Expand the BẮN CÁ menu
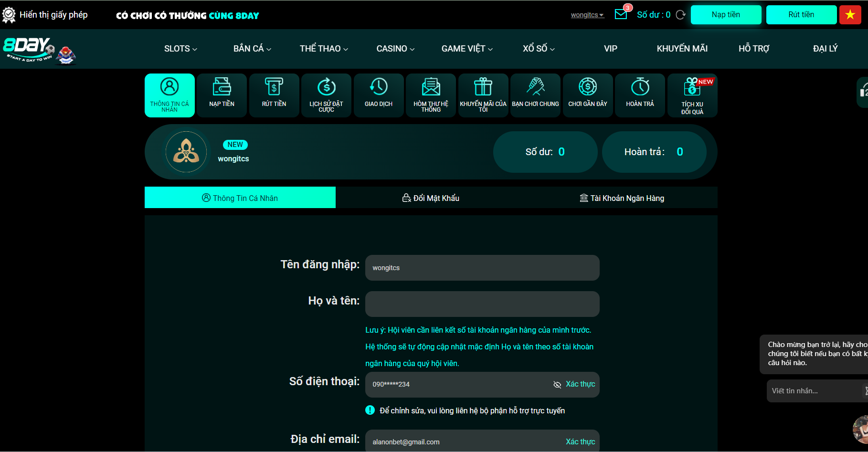 coord(252,49)
